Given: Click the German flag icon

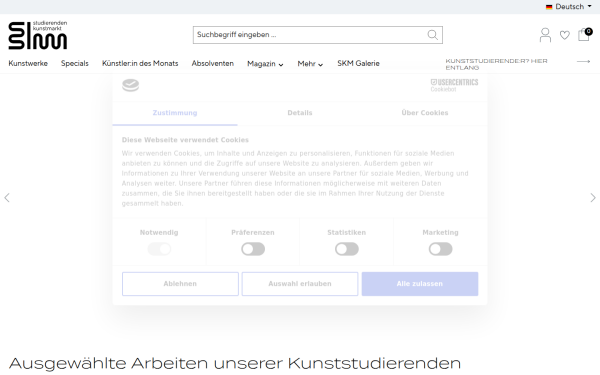Looking at the screenshot, I should (x=549, y=7).
